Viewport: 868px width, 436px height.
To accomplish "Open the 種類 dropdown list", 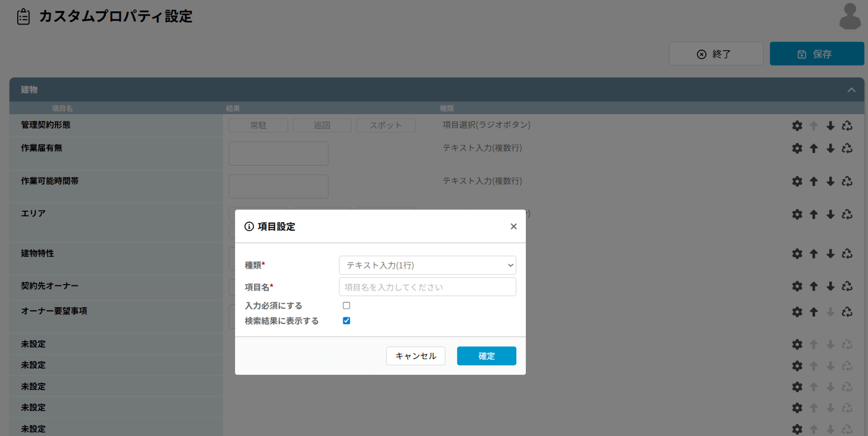I will [427, 265].
